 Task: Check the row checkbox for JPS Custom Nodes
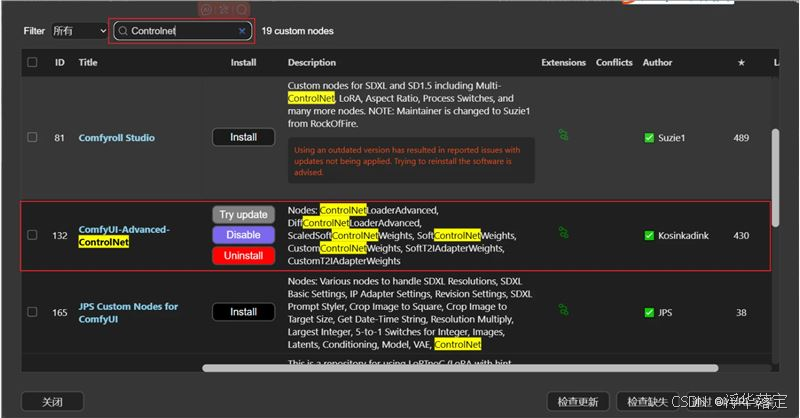[32, 312]
